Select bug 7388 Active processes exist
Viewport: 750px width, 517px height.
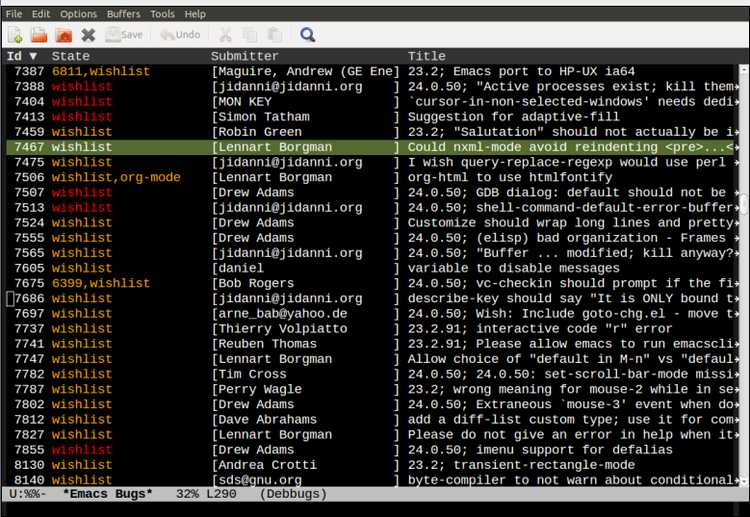[372, 87]
